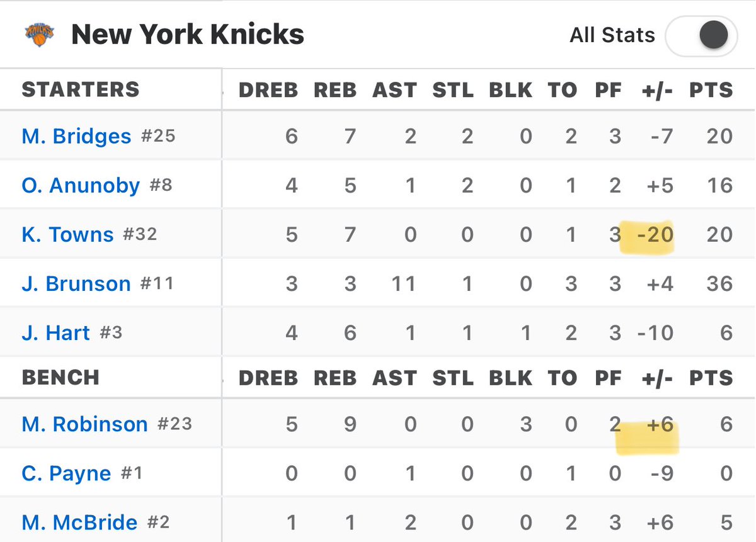Open J. Brunson player page
The width and height of the screenshot is (756, 542).
(76, 283)
